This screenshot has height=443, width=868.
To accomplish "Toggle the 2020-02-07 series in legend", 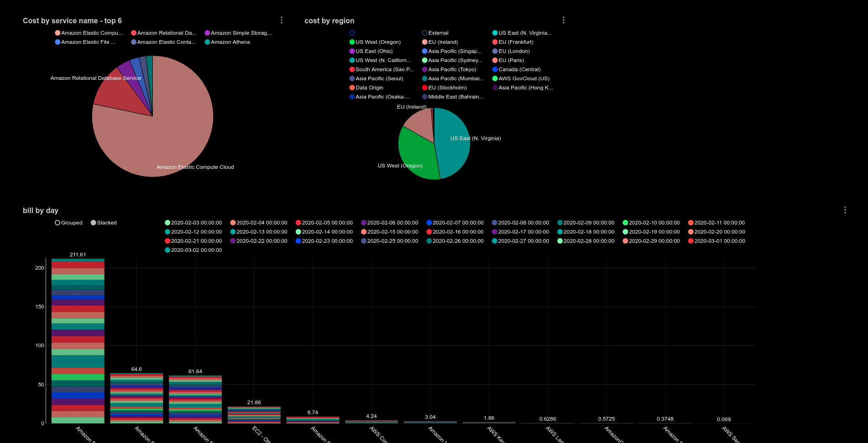I will (x=455, y=223).
